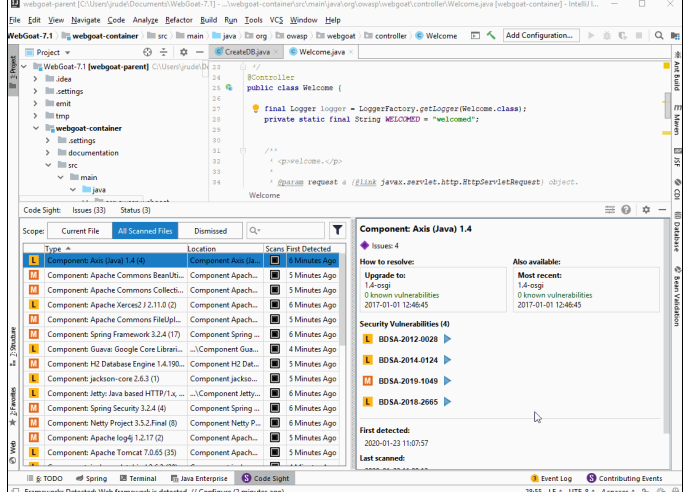Click the layout icon left of hammer
Viewport: 695px width, 492px height.
point(475,35)
